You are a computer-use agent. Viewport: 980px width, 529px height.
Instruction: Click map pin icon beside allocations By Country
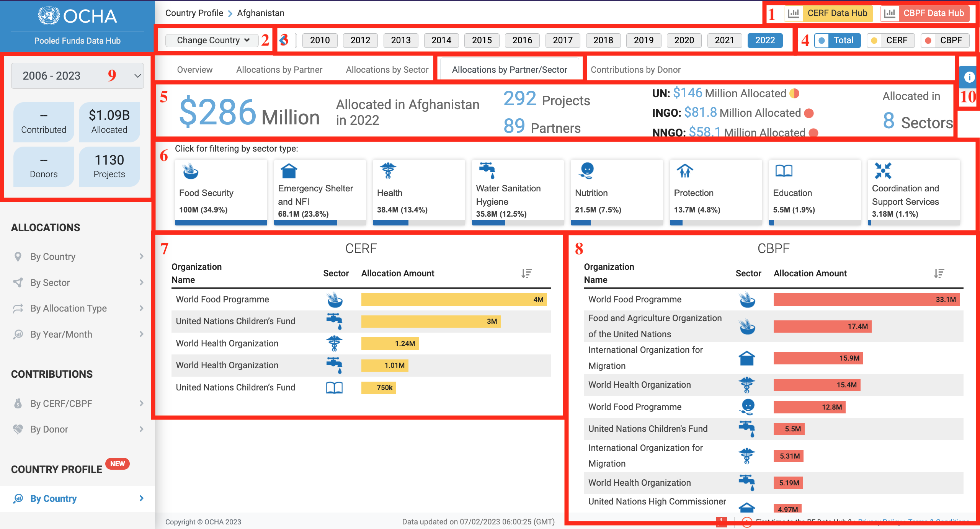tap(18, 256)
